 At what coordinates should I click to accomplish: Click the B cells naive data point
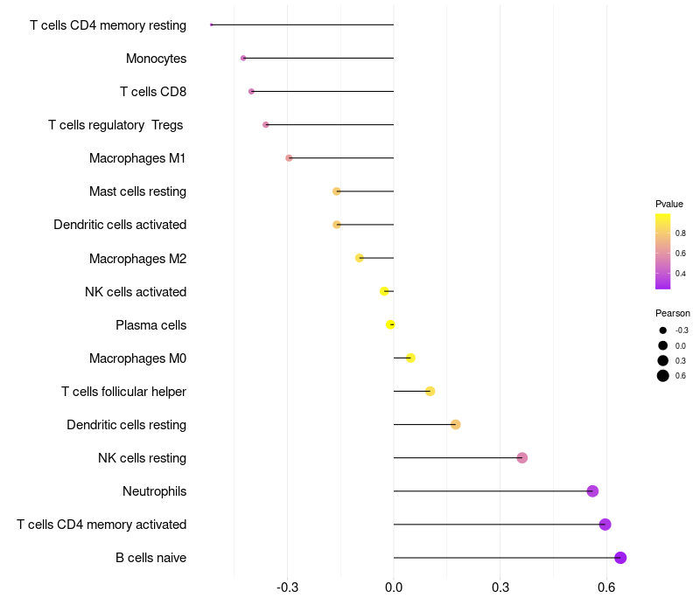coord(620,558)
